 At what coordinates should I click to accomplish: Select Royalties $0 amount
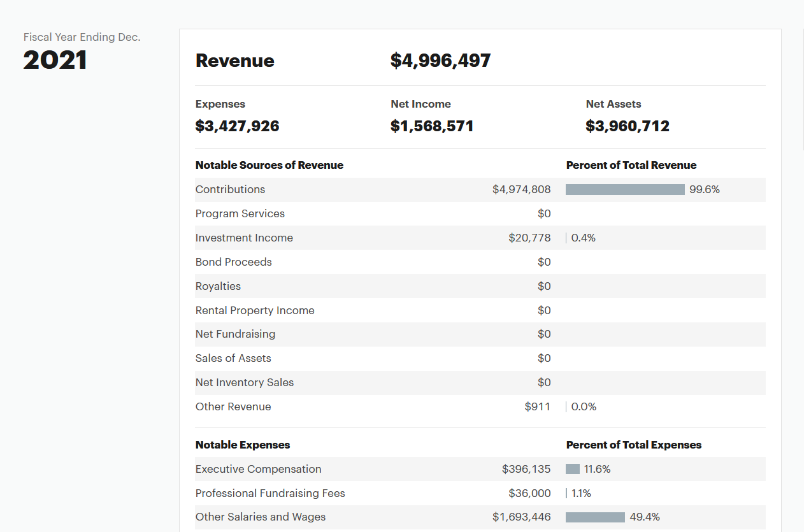[x=544, y=286]
